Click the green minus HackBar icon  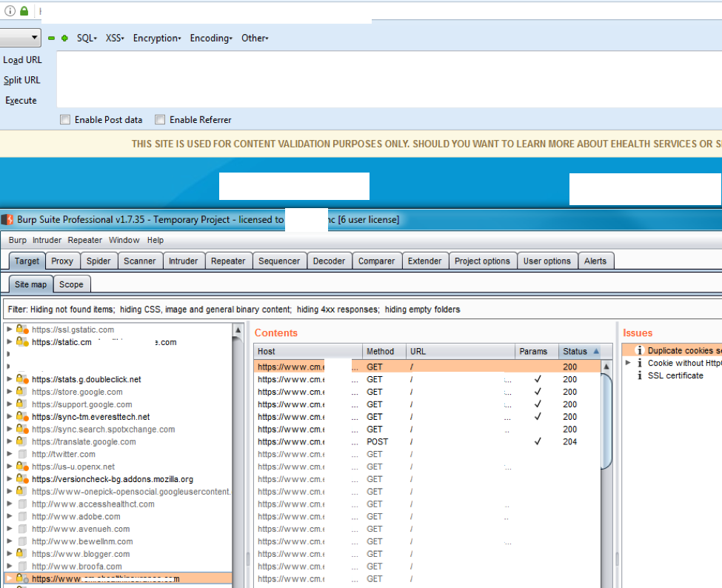coord(52,39)
